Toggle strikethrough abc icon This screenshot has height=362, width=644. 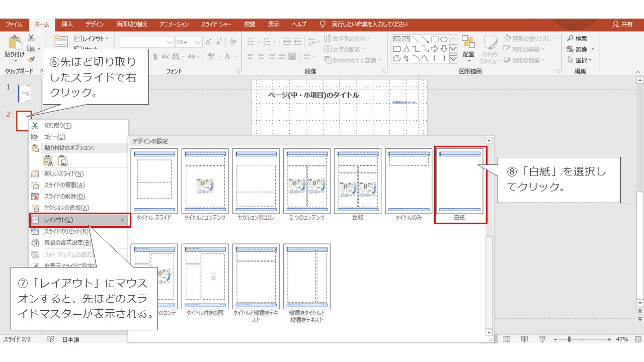pos(165,57)
